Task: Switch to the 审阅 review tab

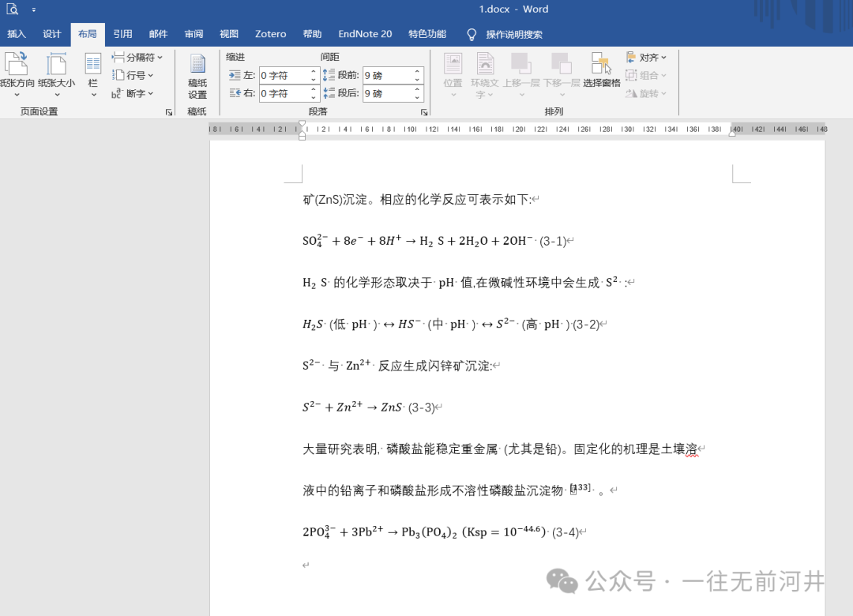Action: pyautogui.click(x=194, y=34)
